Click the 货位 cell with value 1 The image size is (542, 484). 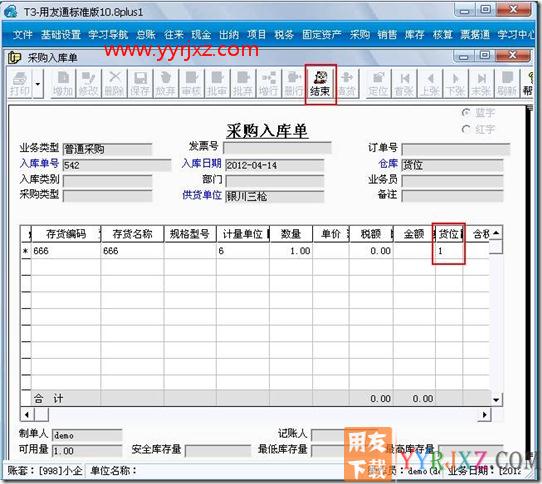(x=449, y=251)
